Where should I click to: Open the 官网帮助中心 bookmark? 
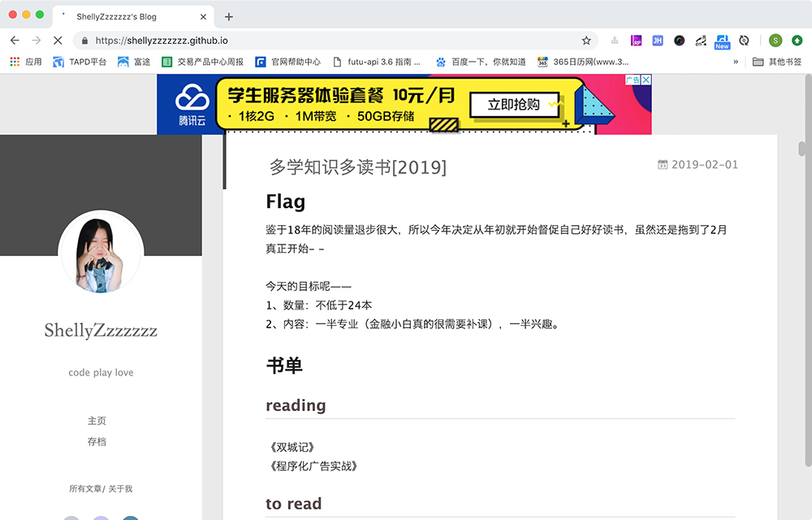288,62
